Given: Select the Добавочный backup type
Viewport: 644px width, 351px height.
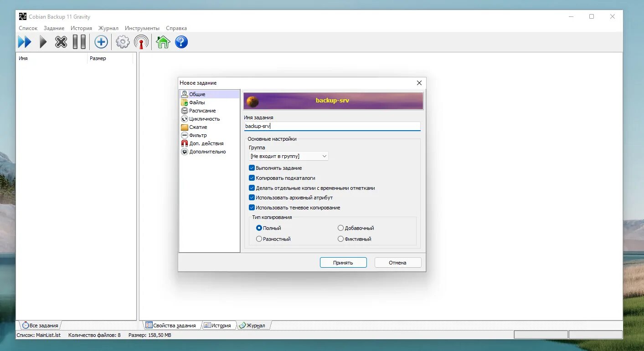Looking at the screenshot, I should [340, 228].
